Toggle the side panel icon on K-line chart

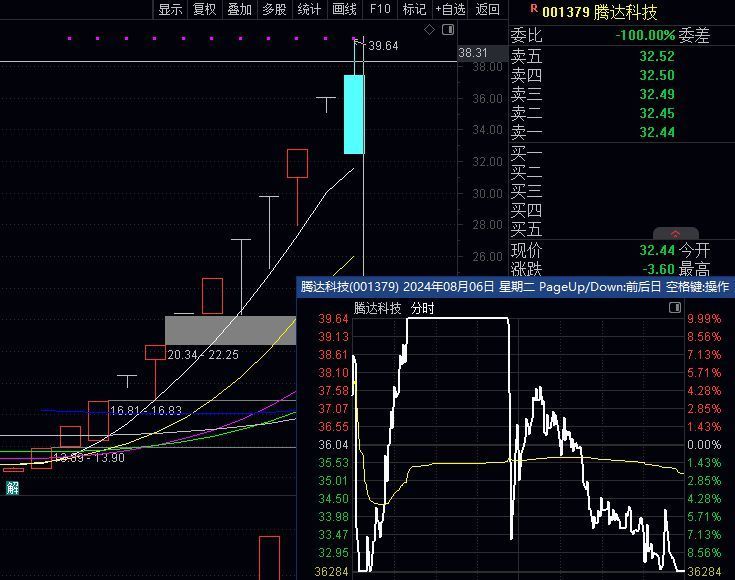[x=448, y=30]
